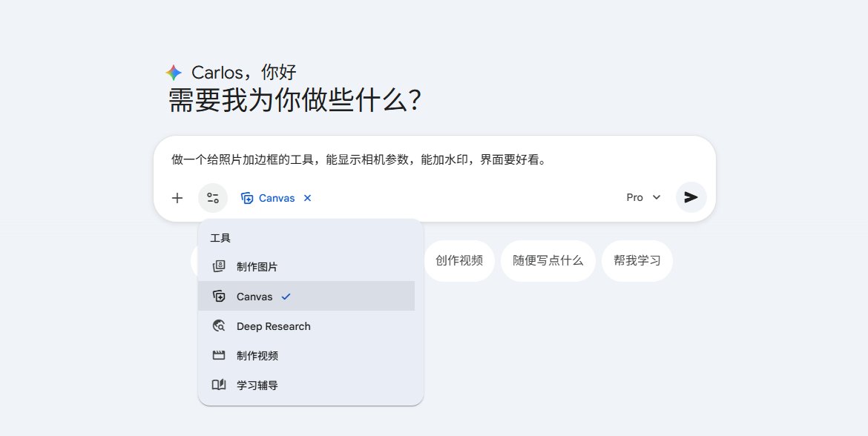The width and height of the screenshot is (868, 436).
Task: Uncheck the Canvas checkmark in tools menu
Action: click(x=286, y=297)
